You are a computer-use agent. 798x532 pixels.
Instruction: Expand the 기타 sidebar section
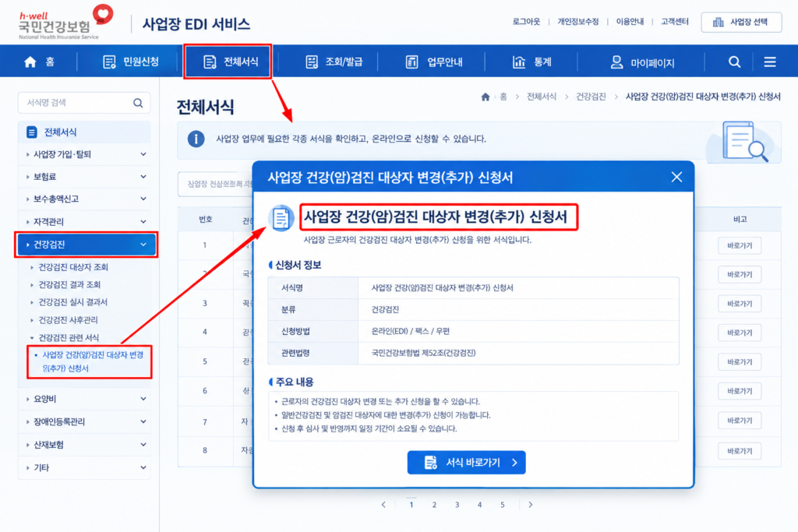[86, 467]
